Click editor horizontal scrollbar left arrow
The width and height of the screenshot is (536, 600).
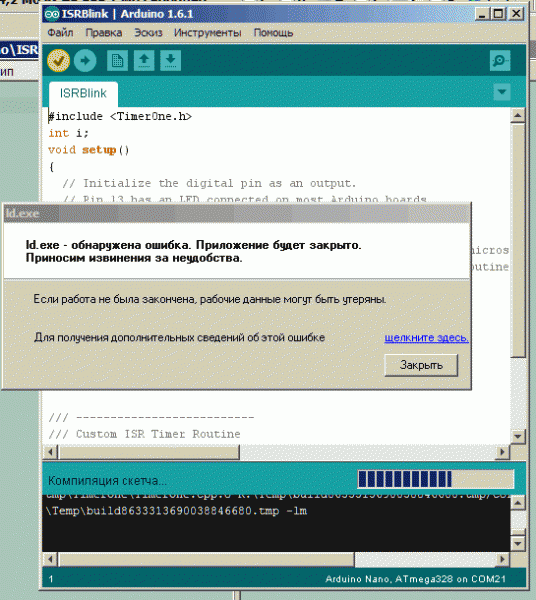pos(50,452)
